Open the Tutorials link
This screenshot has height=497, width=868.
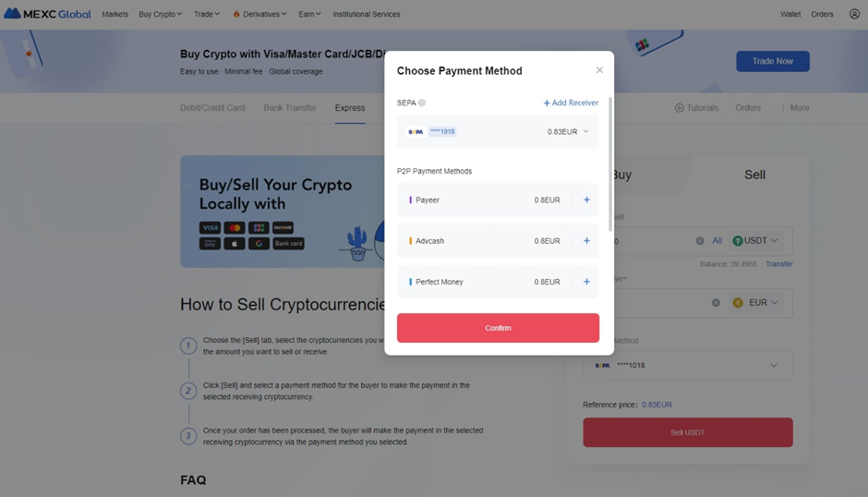coord(696,108)
